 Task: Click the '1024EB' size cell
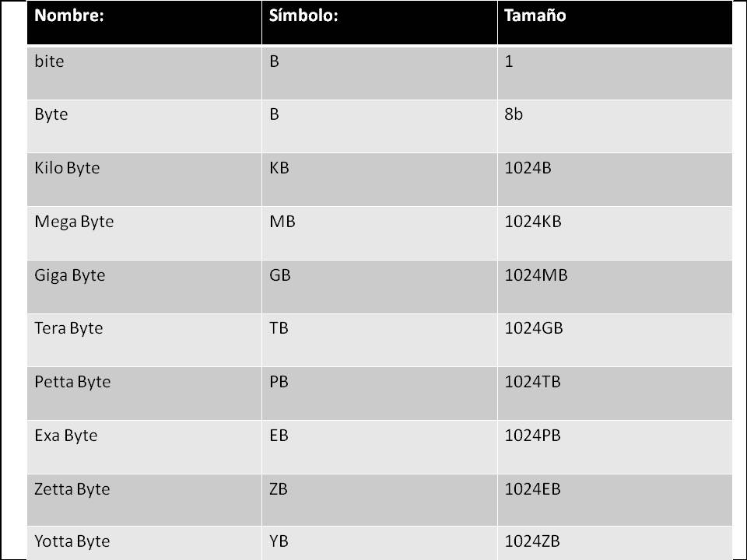(x=532, y=489)
